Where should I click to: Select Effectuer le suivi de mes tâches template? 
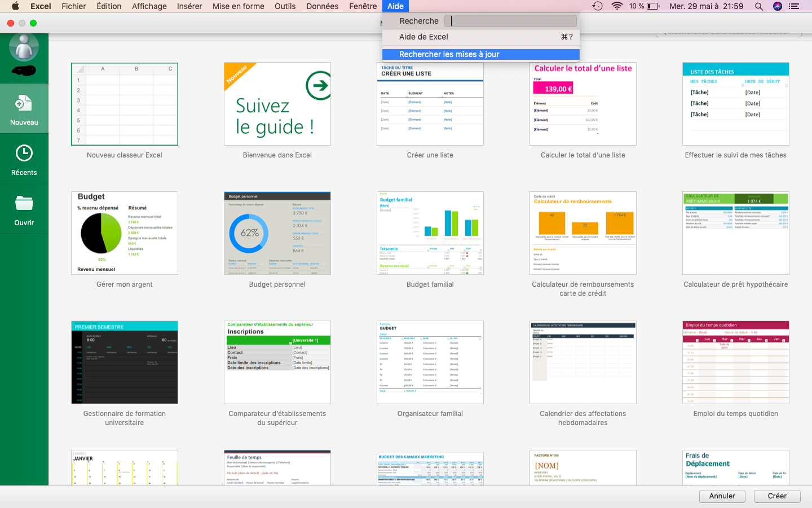coord(736,104)
